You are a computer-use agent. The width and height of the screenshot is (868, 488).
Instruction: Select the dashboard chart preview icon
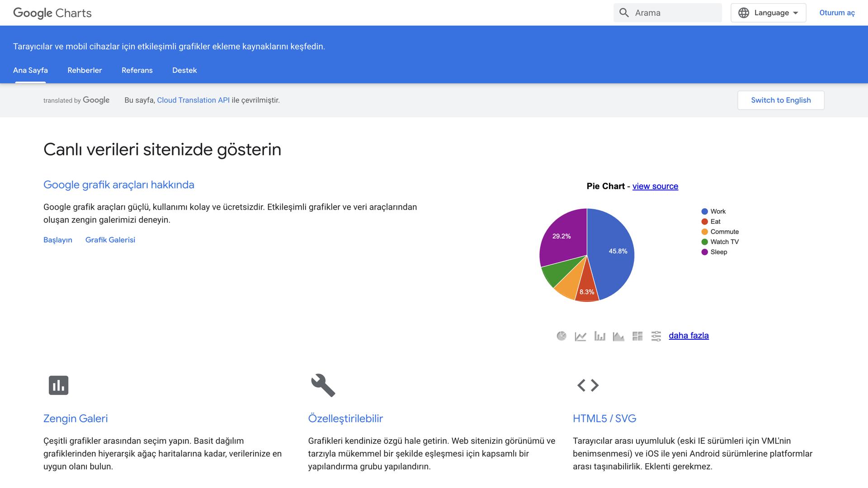637,336
